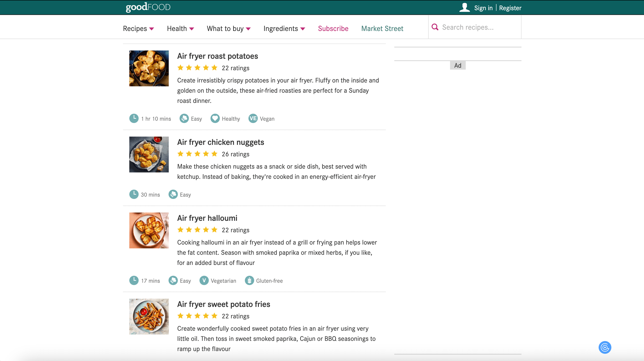
Task: Click the Sign in link
Action: (483, 8)
